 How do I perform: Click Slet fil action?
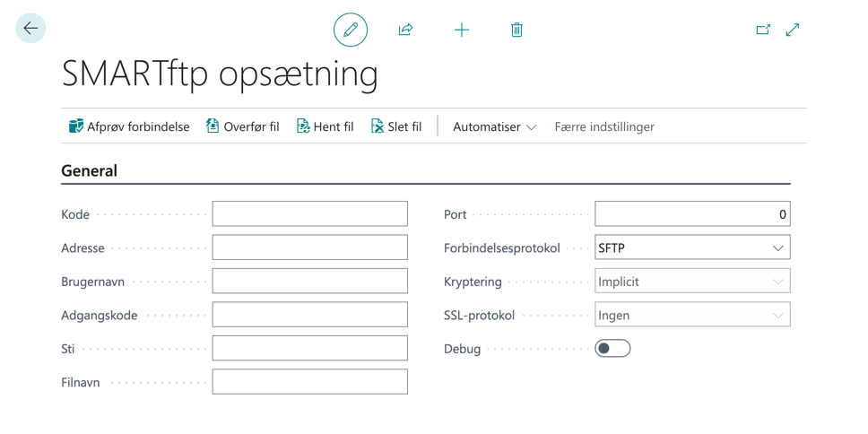(x=395, y=126)
